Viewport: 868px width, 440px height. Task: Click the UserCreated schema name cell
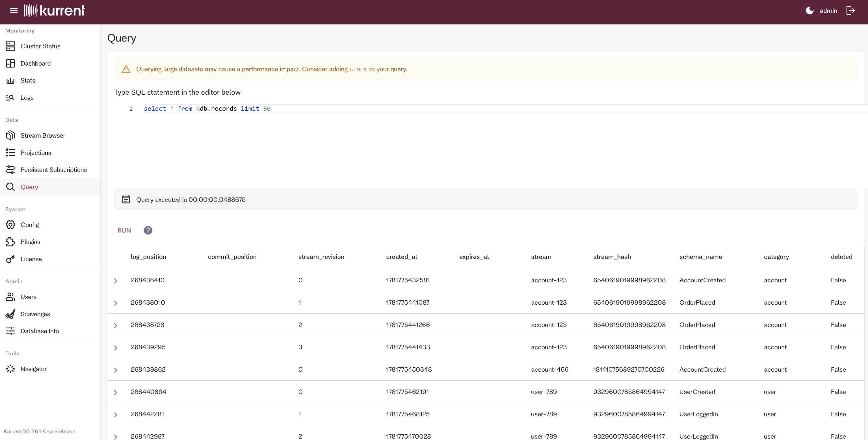pyautogui.click(x=697, y=391)
